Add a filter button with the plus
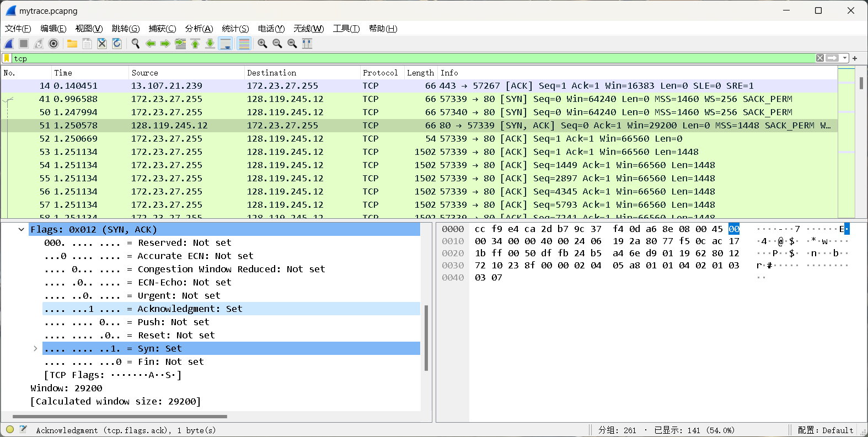Image resolution: width=868 pixels, height=437 pixels. [x=855, y=58]
